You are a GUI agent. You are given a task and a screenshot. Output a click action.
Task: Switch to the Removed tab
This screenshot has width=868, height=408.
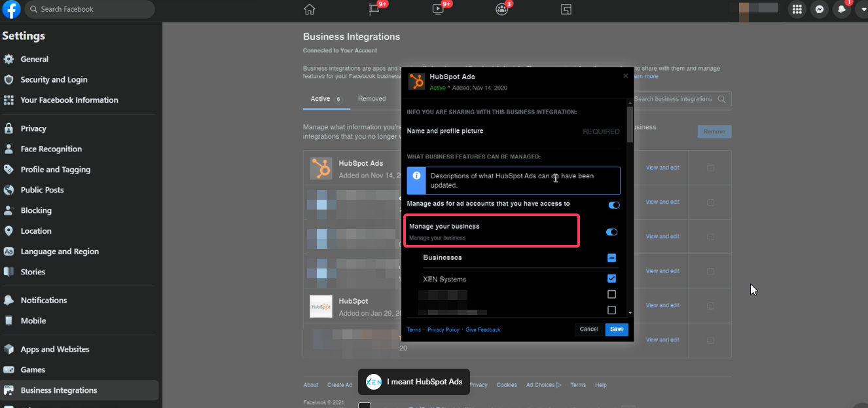tap(372, 99)
